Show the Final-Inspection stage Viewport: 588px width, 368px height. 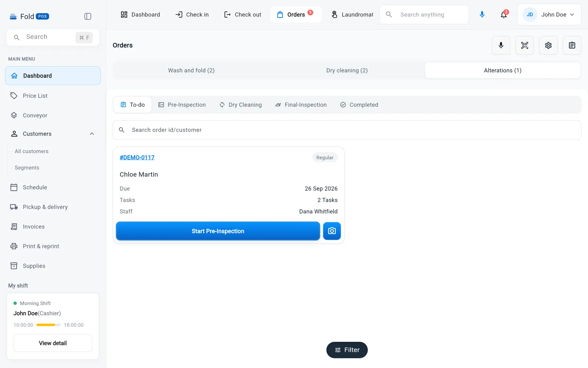pyautogui.click(x=301, y=105)
